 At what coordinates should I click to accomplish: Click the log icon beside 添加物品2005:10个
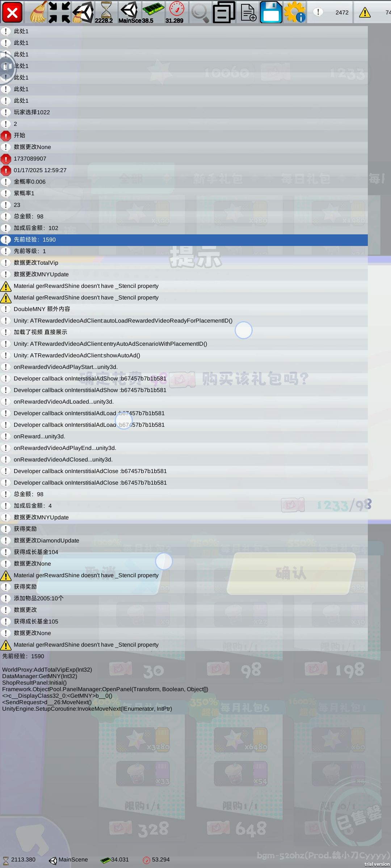click(x=6, y=599)
